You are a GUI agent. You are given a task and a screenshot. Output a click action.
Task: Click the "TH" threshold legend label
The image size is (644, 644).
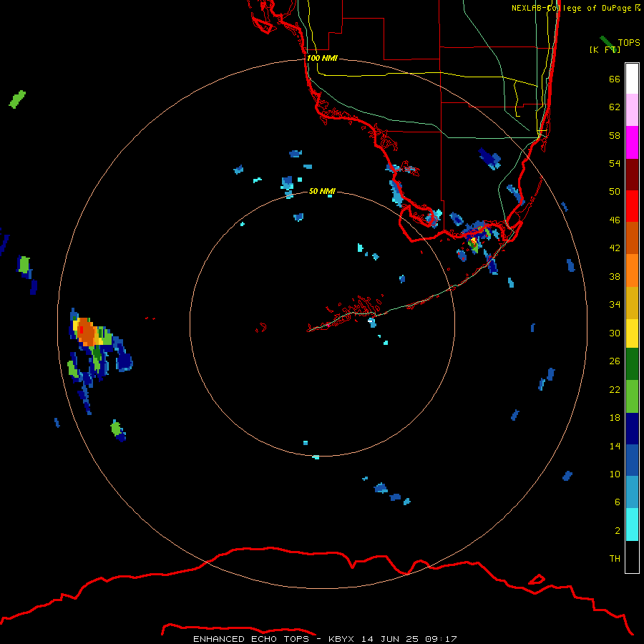point(615,559)
